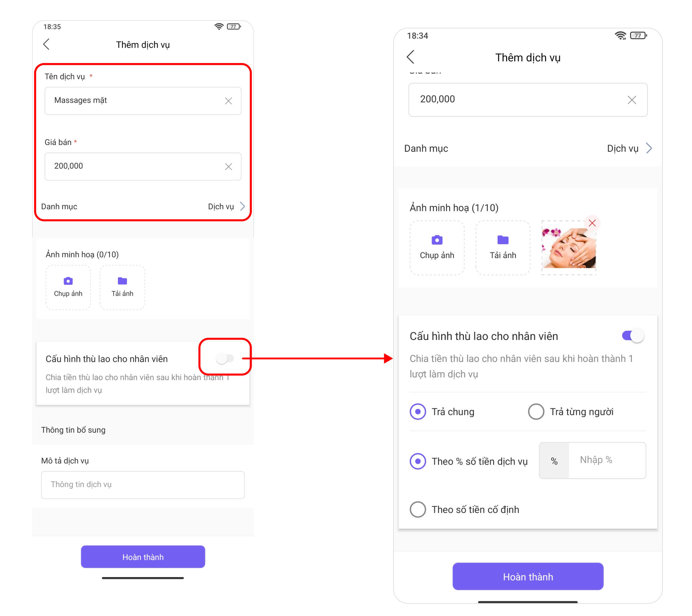Remove the uploaded massage photo via red X
The width and height of the screenshot is (692, 616).
point(592,223)
